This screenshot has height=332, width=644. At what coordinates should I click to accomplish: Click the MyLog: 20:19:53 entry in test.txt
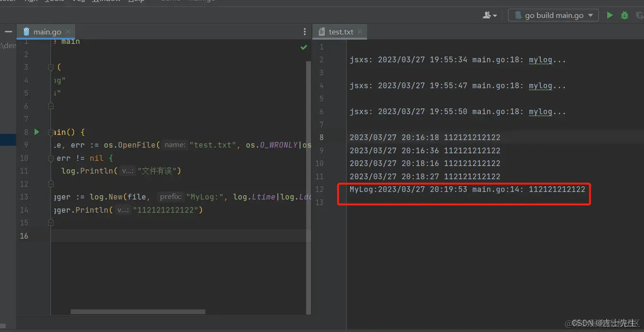467,190
